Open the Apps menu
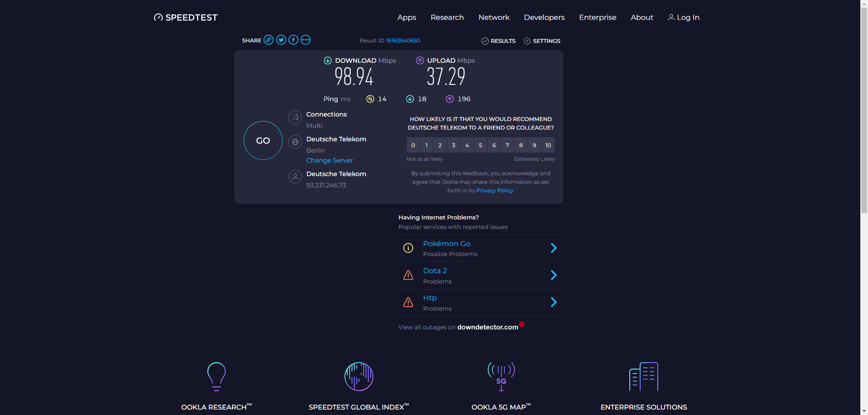The width and height of the screenshot is (868, 415). (406, 18)
